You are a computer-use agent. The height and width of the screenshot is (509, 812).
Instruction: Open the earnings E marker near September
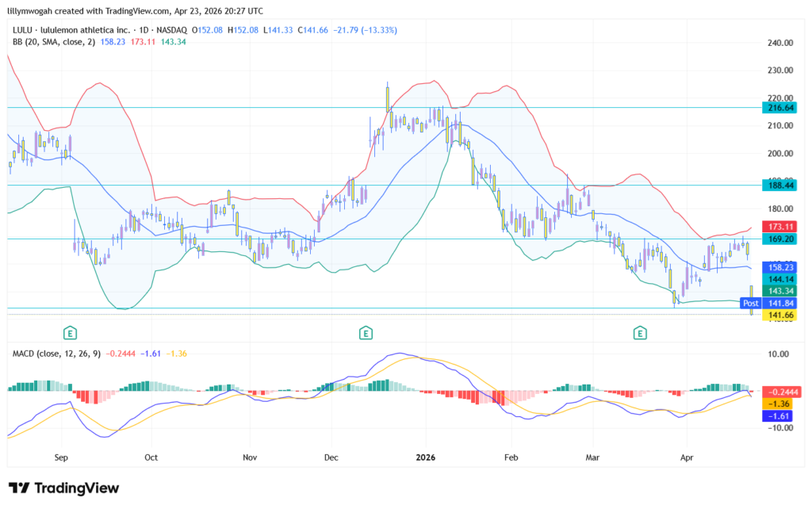click(70, 332)
